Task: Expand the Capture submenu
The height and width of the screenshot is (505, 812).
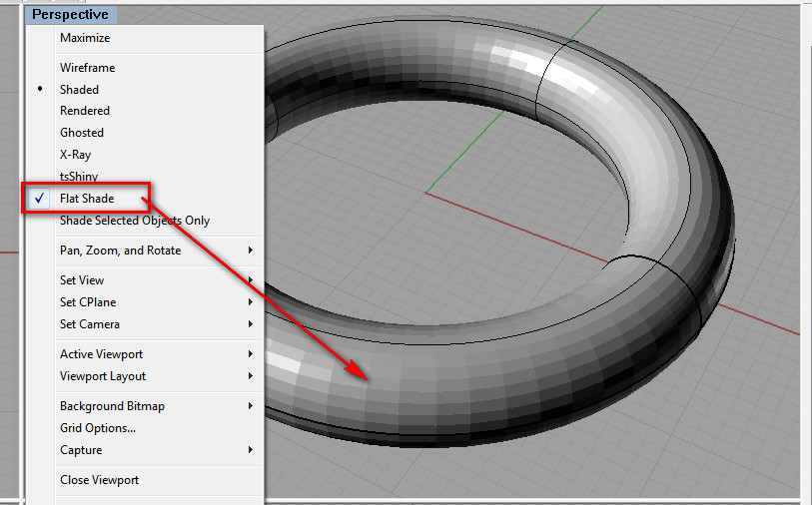Action: click(81, 450)
